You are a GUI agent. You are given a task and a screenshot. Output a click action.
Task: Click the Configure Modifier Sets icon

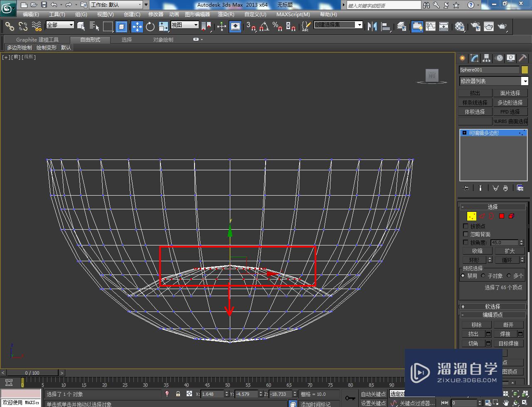(x=520, y=188)
